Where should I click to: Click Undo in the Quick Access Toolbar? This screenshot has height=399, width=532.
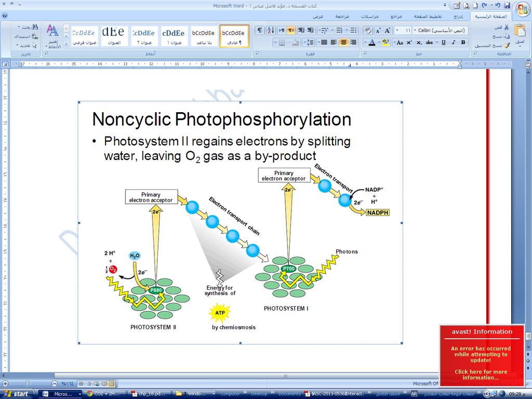click(498, 5)
